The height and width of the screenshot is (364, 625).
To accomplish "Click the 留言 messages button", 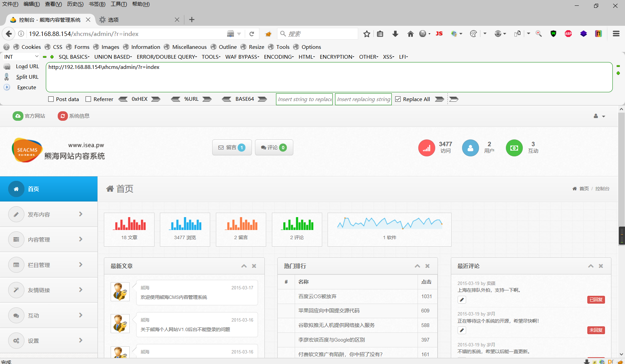I will pyautogui.click(x=232, y=148).
